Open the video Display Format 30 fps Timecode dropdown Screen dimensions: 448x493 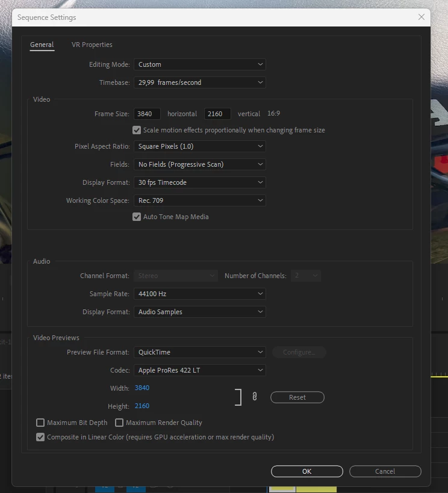click(200, 182)
